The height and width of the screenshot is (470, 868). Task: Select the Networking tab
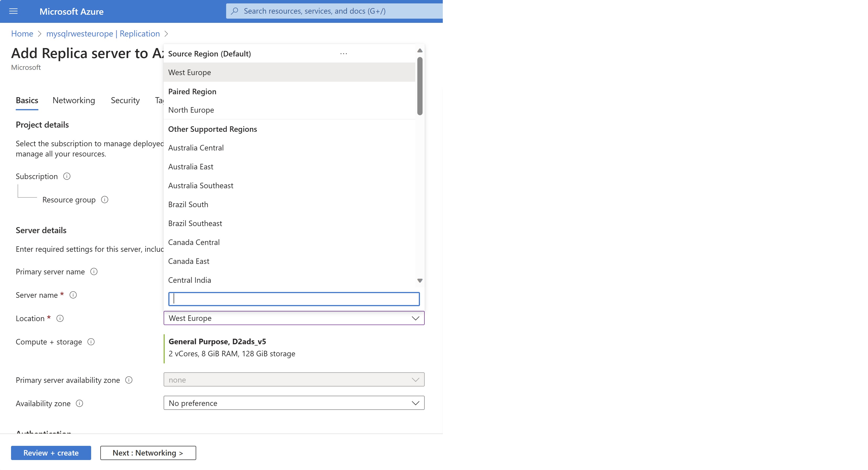click(x=74, y=100)
